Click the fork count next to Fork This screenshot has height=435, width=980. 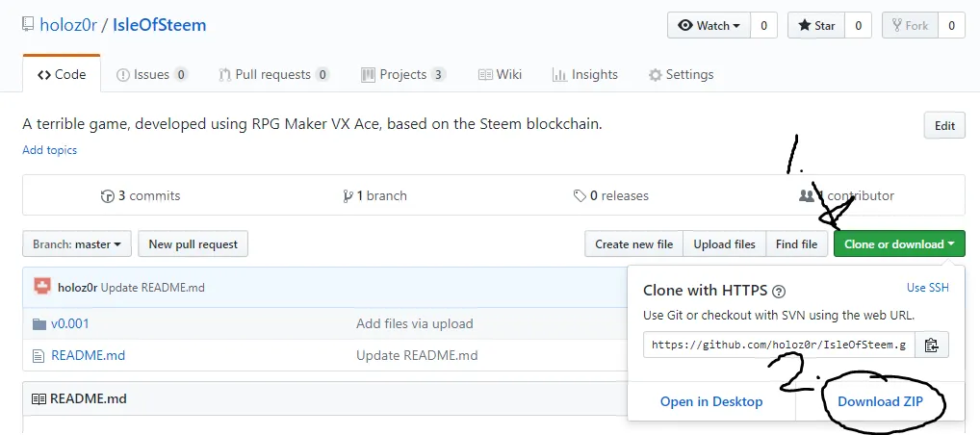tap(951, 26)
